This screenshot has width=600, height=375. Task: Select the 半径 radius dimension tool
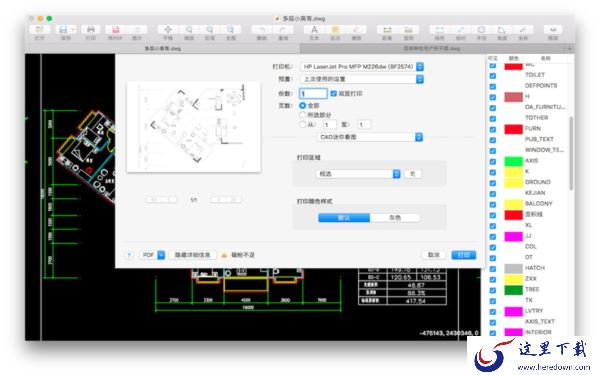[x=481, y=29]
